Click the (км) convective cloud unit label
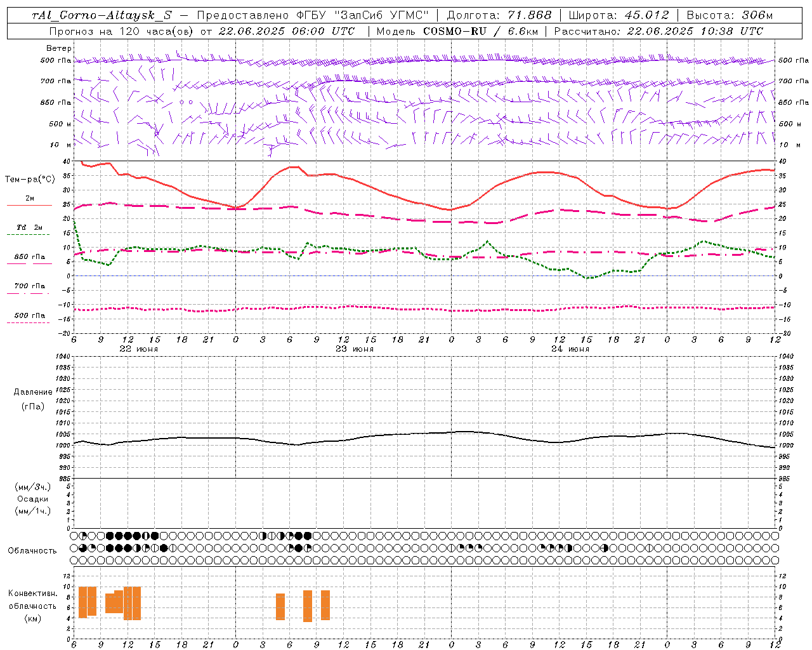Screen dimensions: 812x650 click(x=33, y=618)
